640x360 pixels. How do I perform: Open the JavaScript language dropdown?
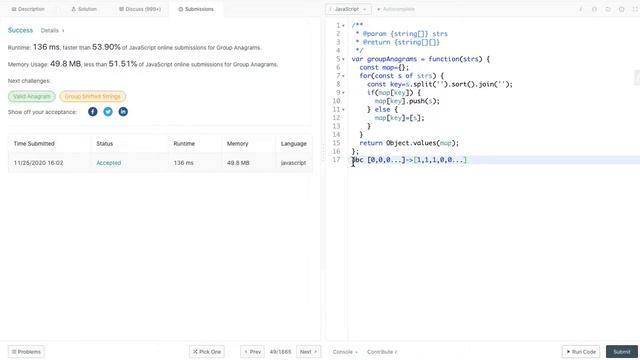pos(348,9)
